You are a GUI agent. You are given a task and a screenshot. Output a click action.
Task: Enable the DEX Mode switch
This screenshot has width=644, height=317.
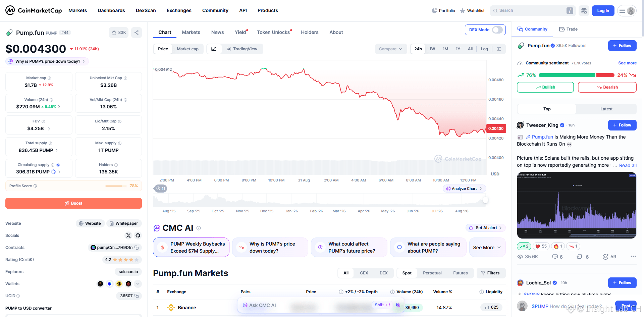tap(497, 30)
